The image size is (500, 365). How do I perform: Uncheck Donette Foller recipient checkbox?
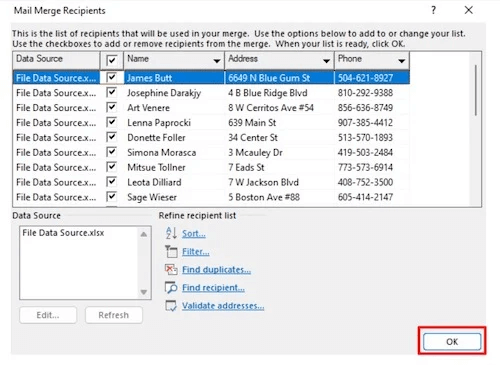(x=111, y=137)
